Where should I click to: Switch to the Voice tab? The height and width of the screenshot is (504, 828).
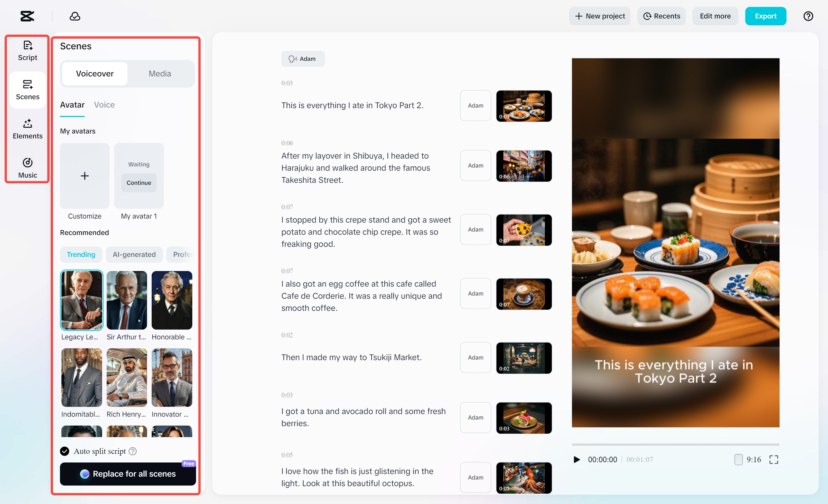click(x=104, y=105)
